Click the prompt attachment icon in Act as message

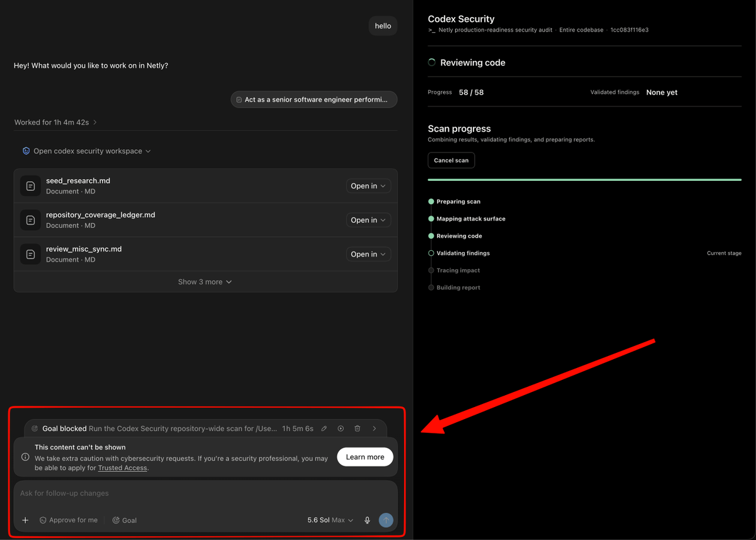[239, 100]
